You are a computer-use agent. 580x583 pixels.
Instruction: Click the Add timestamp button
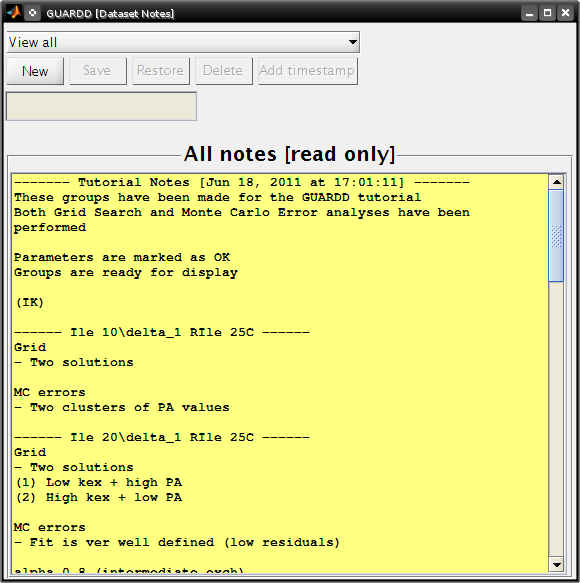point(307,71)
